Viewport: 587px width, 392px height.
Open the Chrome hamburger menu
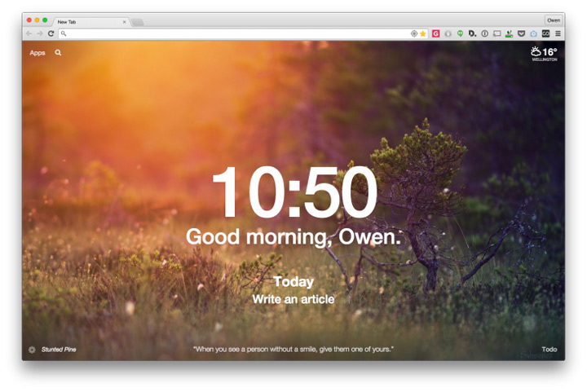(558, 33)
